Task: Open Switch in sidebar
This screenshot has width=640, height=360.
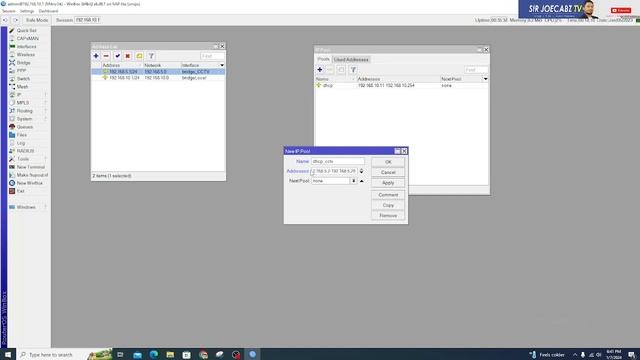Action: 23,79
